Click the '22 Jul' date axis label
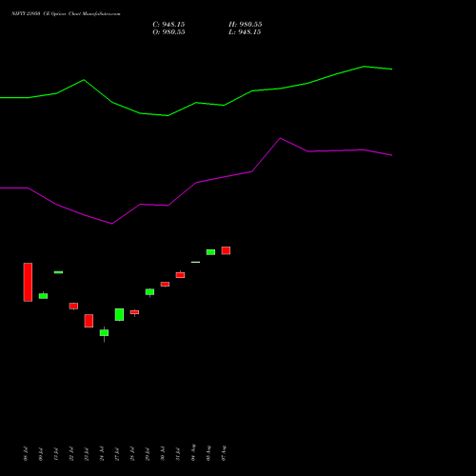Image resolution: width=476 pixels, height=476 pixels. point(71,454)
